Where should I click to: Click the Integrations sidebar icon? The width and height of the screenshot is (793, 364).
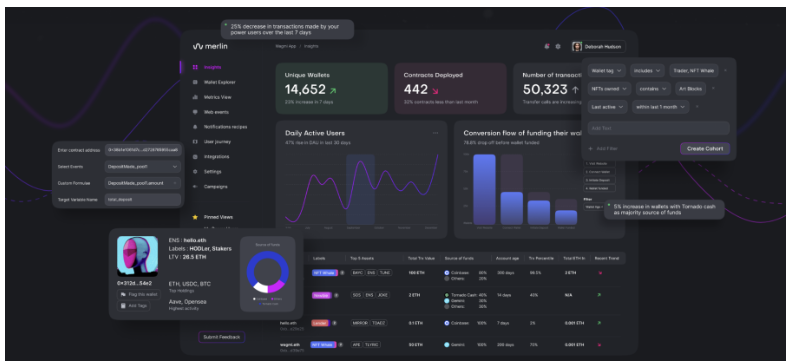click(x=195, y=157)
